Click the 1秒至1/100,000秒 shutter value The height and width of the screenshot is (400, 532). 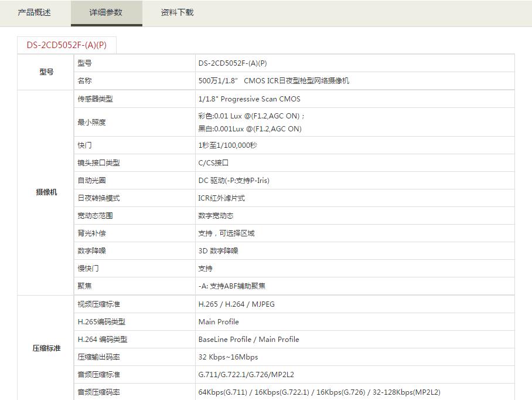(x=227, y=145)
